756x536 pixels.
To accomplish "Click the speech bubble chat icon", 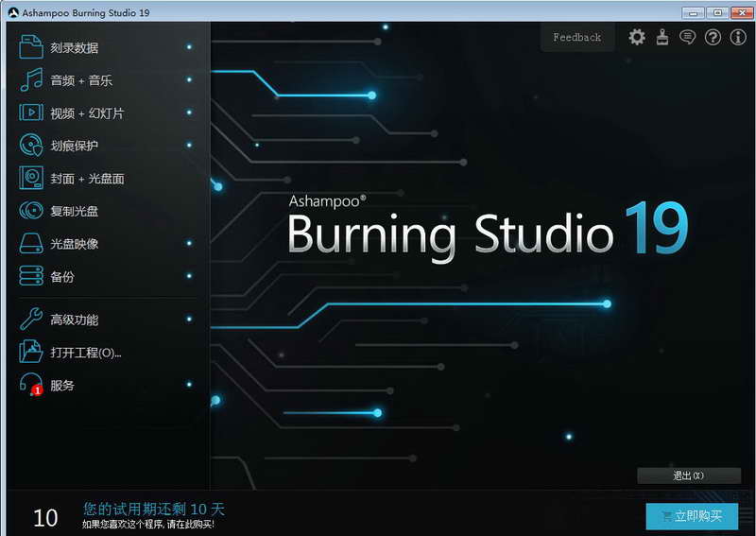I will 688,37.
